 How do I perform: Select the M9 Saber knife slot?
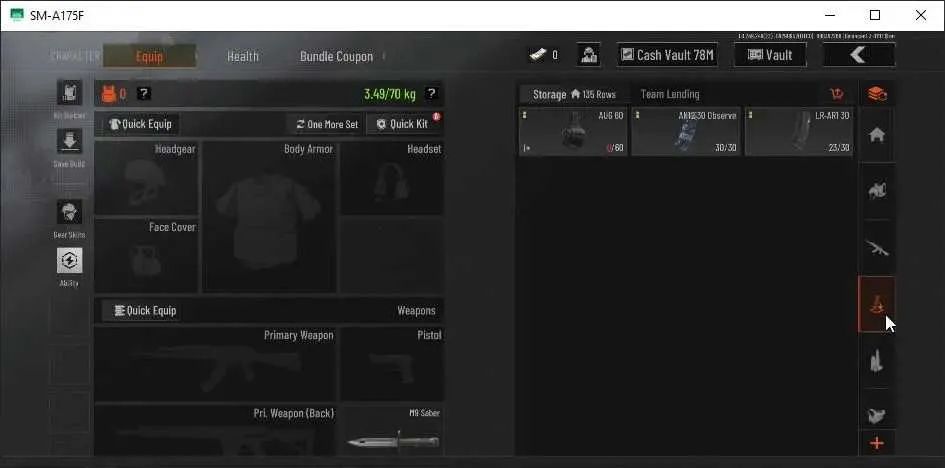point(392,430)
